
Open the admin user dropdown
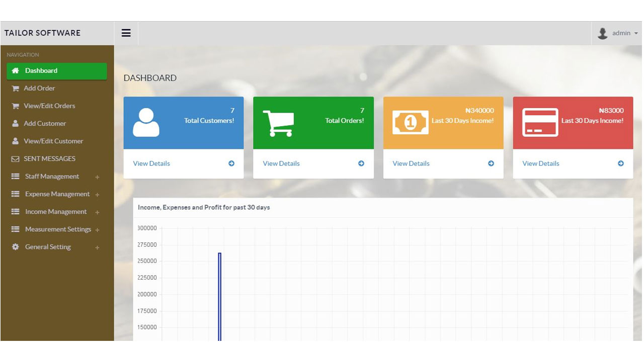pos(618,33)
